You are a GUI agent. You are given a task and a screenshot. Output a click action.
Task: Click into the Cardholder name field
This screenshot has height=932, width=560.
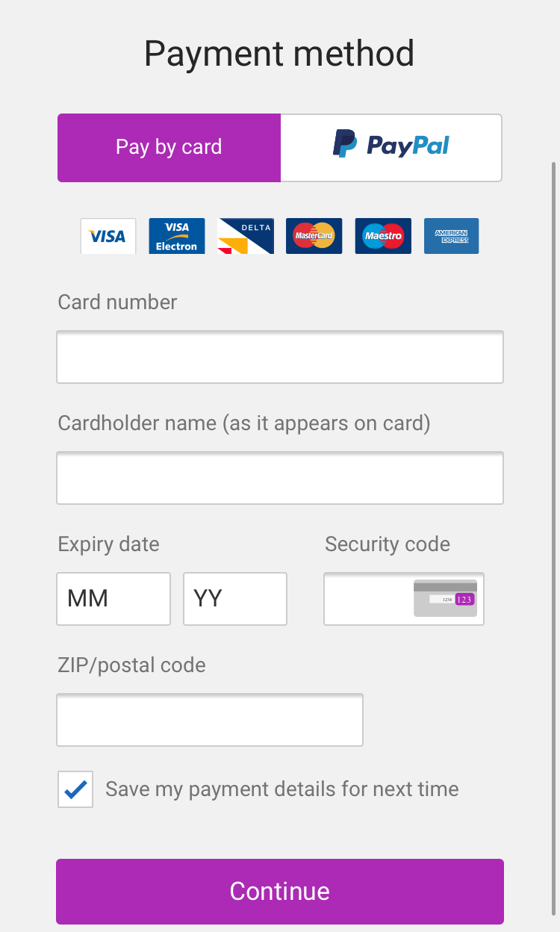280,478
